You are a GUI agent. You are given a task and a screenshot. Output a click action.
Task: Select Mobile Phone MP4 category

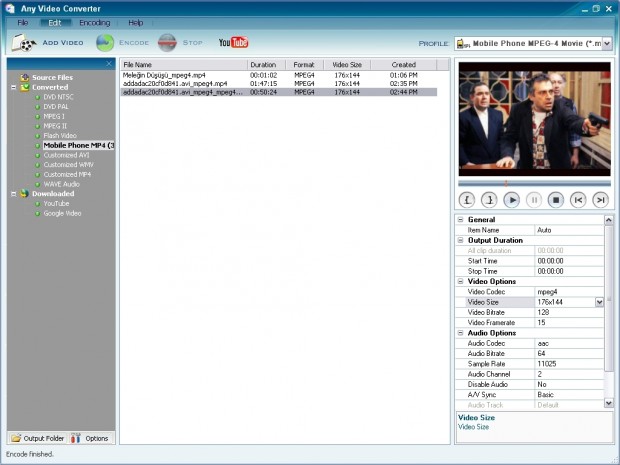79,146
